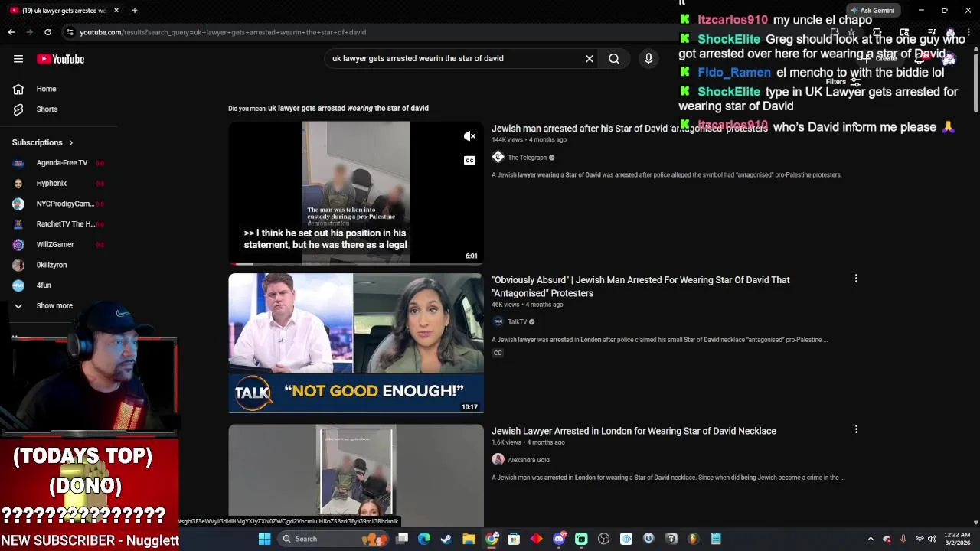The image size is (980, 551).
Task: Go to the YouTube logo home page
Action: coord(60,59)
